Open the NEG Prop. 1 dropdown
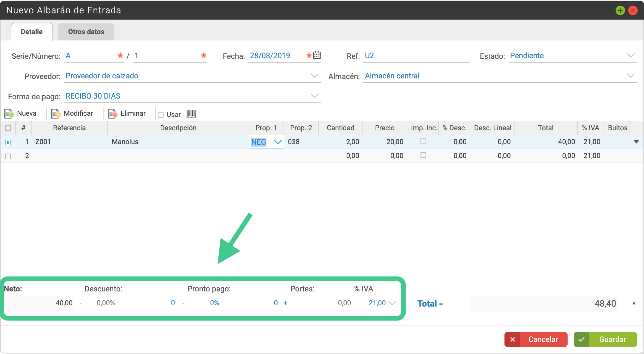 click(x=278, y=142)
